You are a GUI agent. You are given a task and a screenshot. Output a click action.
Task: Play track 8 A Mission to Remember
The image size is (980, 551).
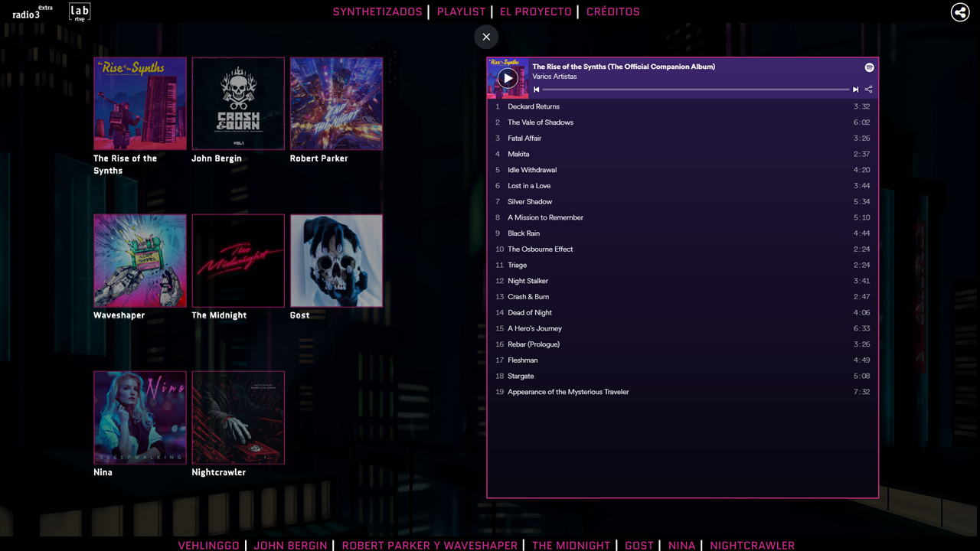click(x=683, y=217)
